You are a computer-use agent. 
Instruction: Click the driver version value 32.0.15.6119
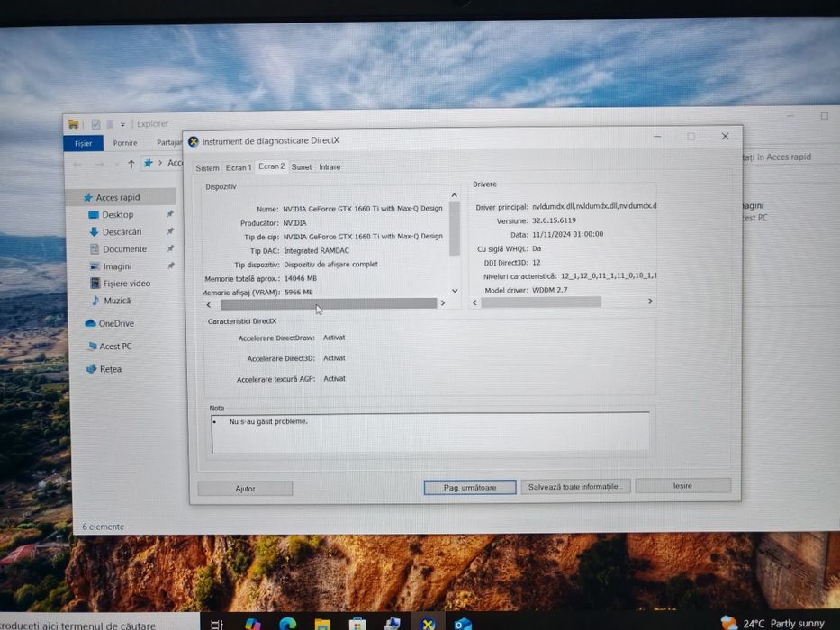pyautogui.click(x=554, y=220)
